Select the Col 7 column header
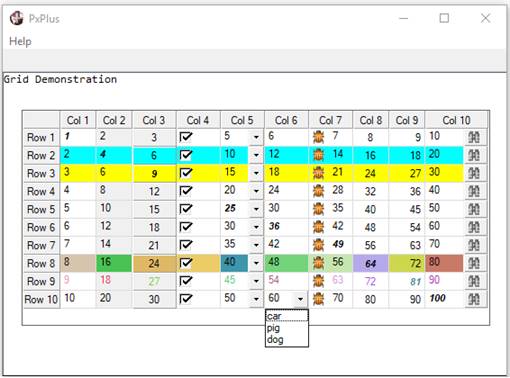 click(330, 120)
